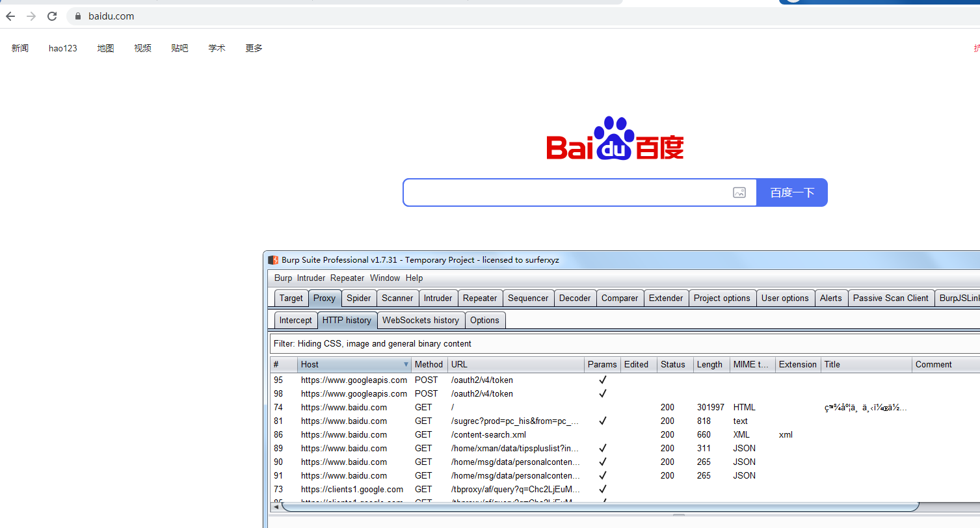The width and height of the screenshot is (980, 528).
Task: Open the Window menu
Action: point(385,278)
